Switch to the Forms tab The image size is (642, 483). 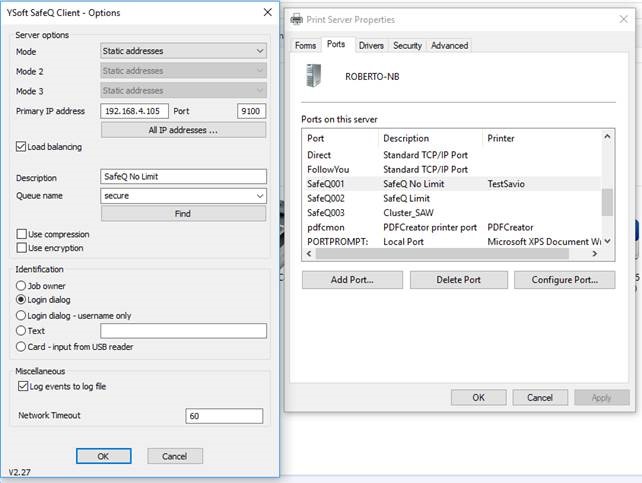(x=305, y=45)
